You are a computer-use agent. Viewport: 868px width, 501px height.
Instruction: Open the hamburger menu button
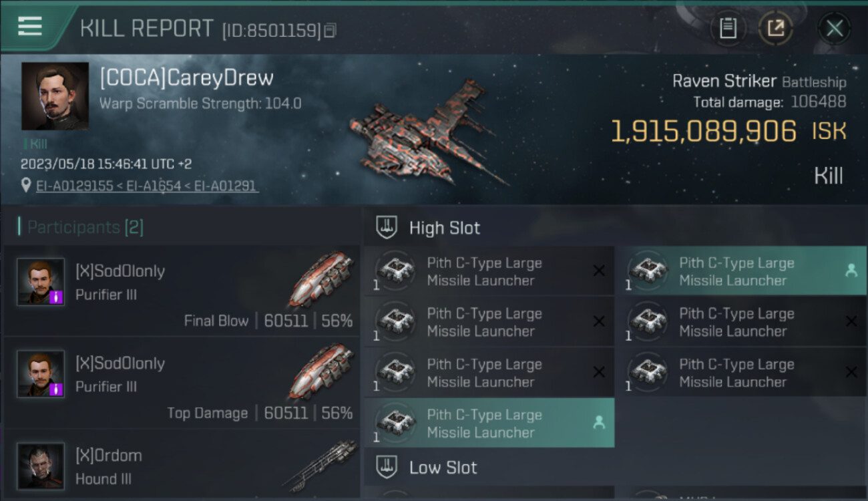tap(30, 26)
